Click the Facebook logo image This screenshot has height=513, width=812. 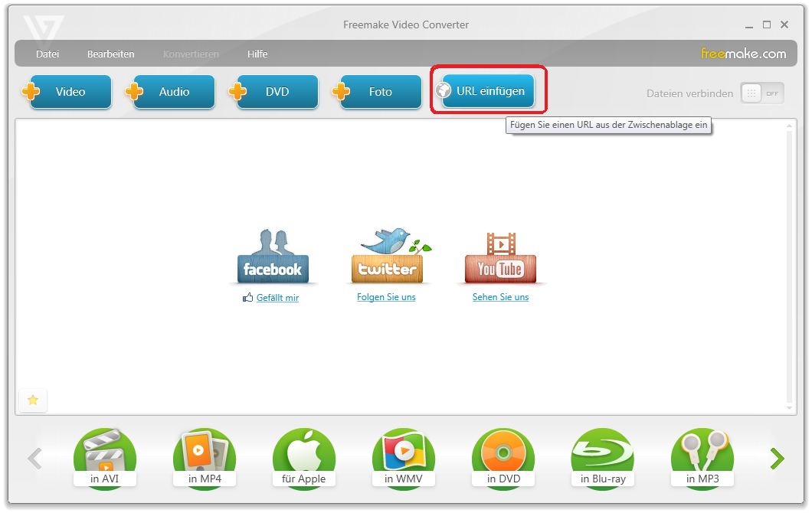click(273, 257)
